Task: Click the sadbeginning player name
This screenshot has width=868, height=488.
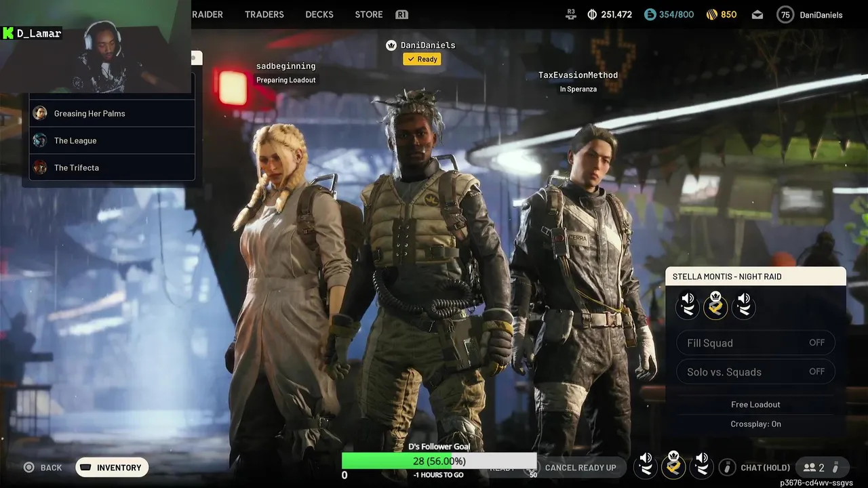Action: pos(285,66)
